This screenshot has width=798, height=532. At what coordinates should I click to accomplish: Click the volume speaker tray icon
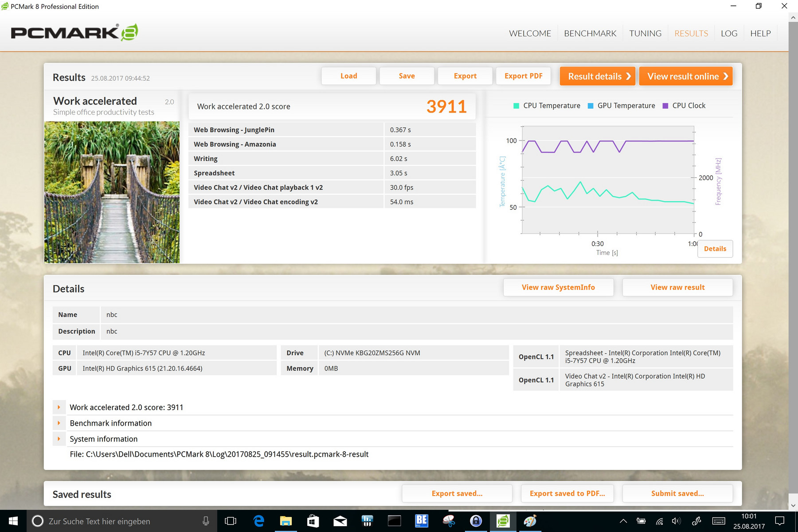coord(676,521)
